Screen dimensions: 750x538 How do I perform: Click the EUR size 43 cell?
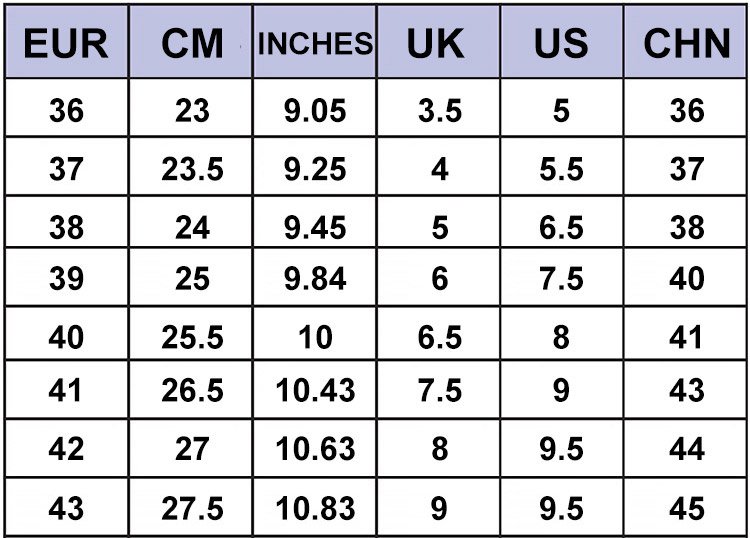pos(66,509)
